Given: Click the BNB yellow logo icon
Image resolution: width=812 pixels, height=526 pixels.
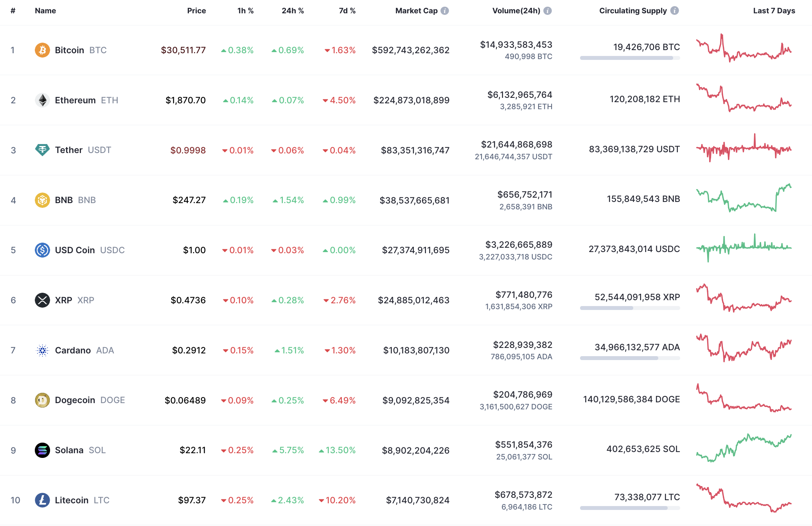Looking at the screenshot, I should [x=43, y=200].
